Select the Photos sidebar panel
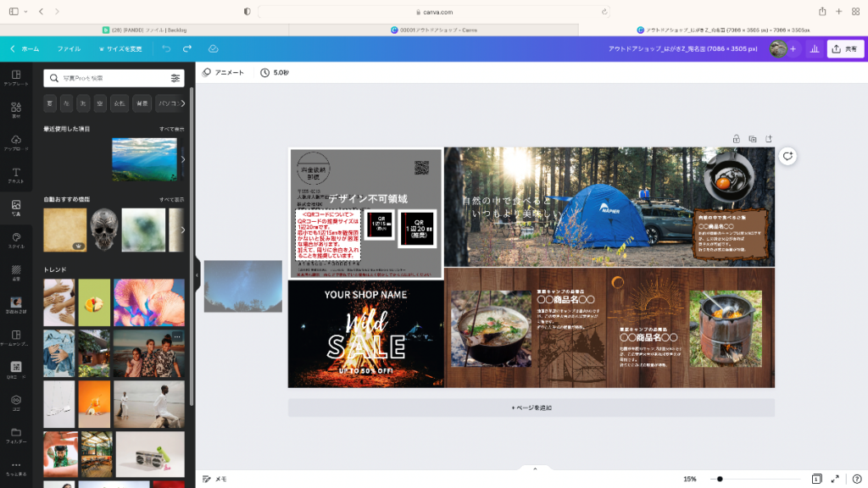Viewport: 868px width, 488px height. (16, 208)
